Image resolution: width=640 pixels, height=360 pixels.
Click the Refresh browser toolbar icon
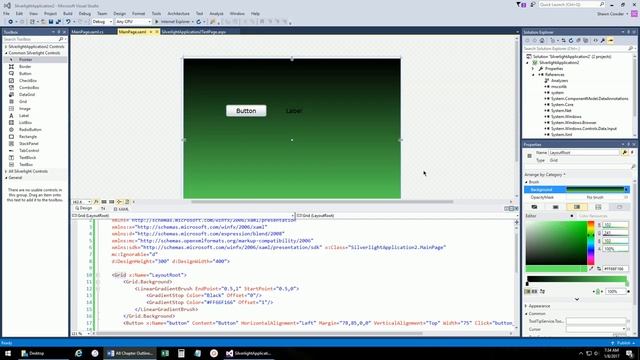click(x=199, y=22)
